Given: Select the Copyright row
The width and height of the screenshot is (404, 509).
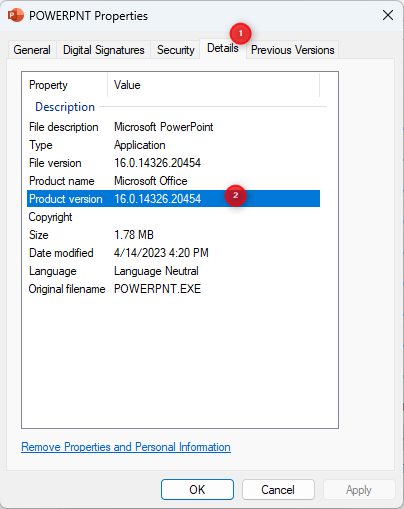Looking at the screenshot, I should [173, 217].
